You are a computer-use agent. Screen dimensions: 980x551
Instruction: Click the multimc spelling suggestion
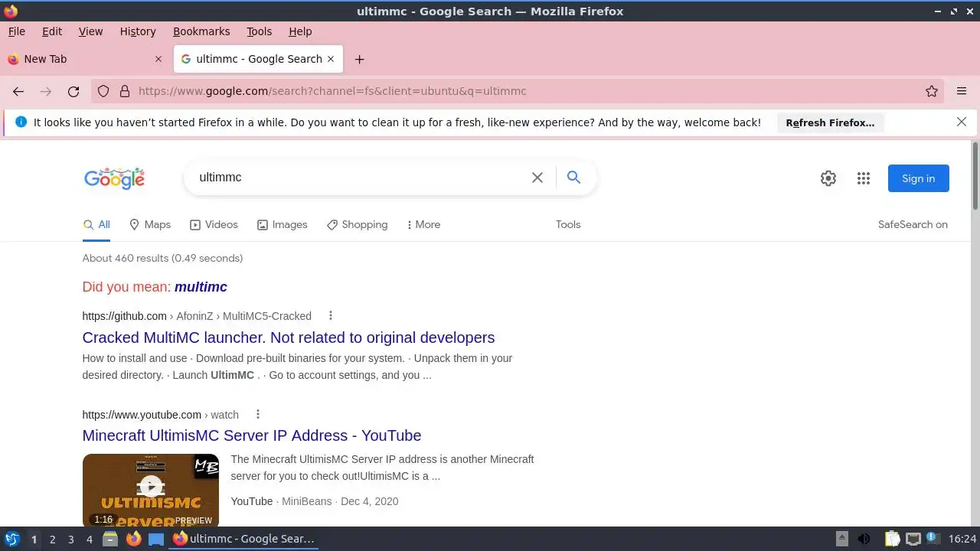pos(201,287)
